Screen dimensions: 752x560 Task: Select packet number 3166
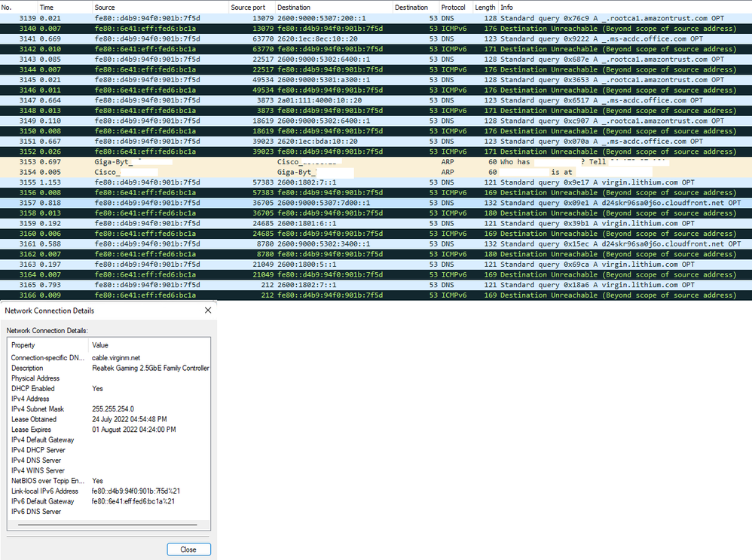tap(376, 295)
